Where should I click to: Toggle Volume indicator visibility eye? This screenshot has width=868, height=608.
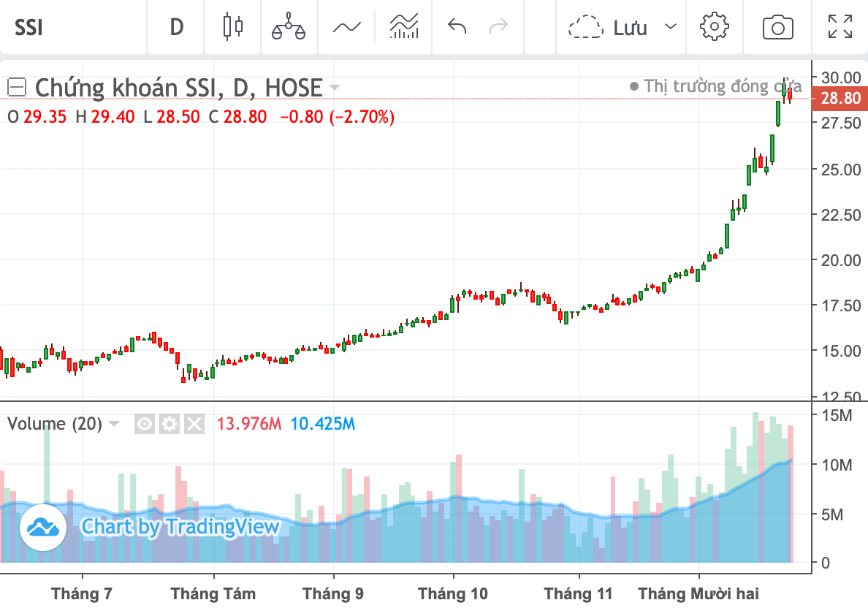(x=145, y=424)
